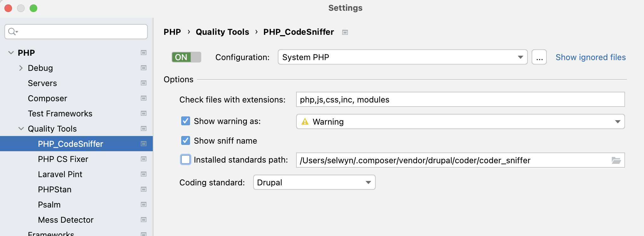
Task: Click the Check files with extensions field
Action: point(460,100)
